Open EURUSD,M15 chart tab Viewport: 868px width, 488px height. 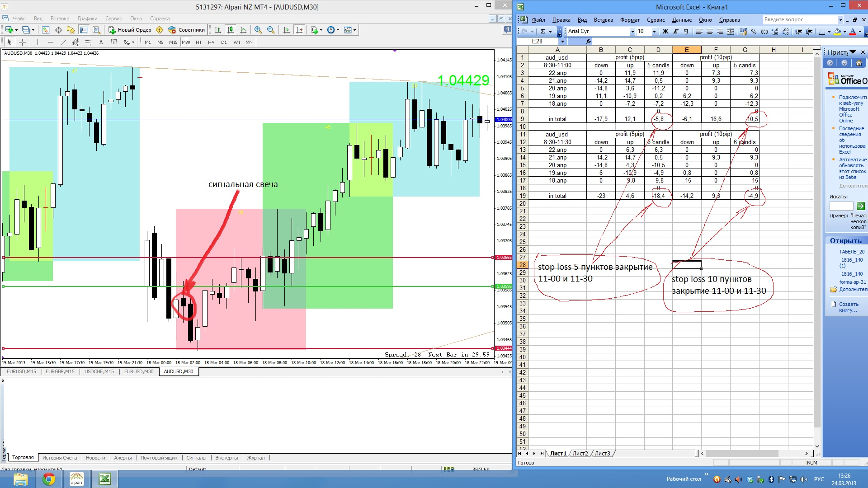tap(21, 371)
